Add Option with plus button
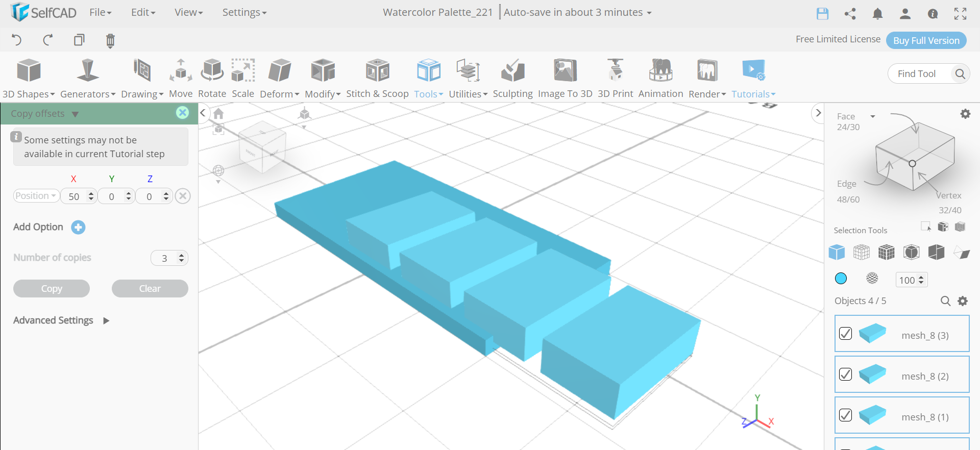 tap(78, 228)
